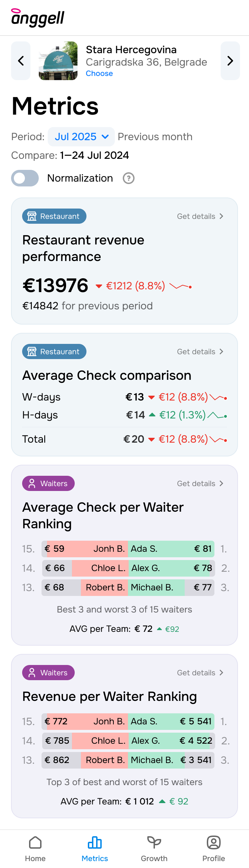Viewport: 249px width, 868px height.
Task: Click the Normalization help question mark icon
Action: [129, 178]
